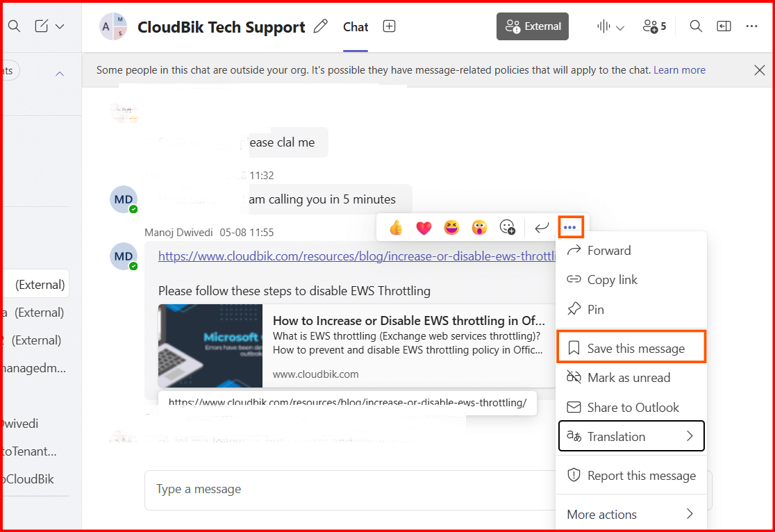The image size is (775, 532).
Task: Dismiss the external org notice banner
Action: tap(759, 70)
